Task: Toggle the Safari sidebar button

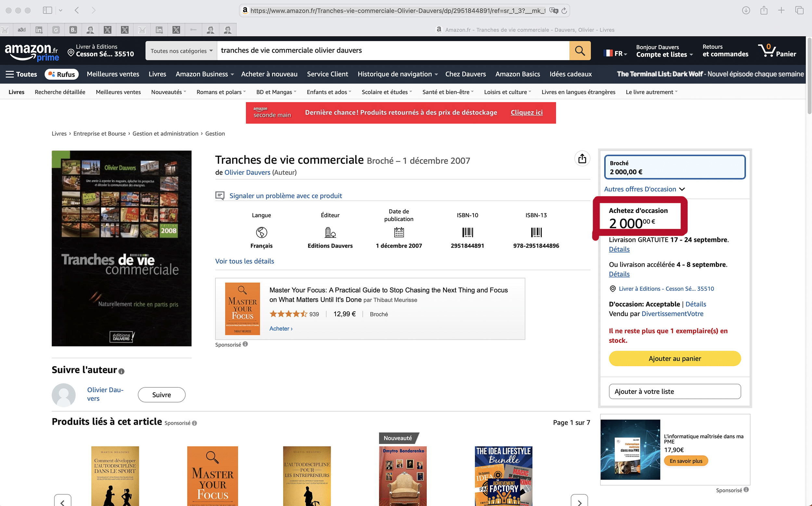Action: point(47,10)
